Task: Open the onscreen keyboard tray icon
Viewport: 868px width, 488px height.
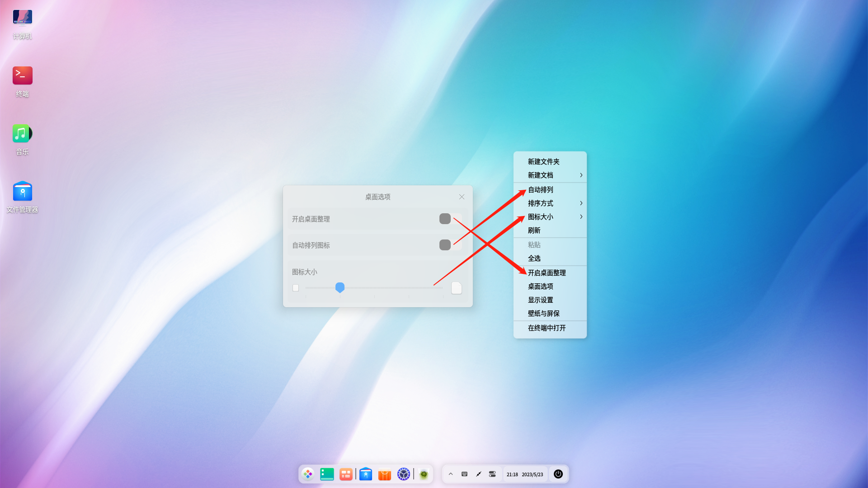Action: (464, 474)
